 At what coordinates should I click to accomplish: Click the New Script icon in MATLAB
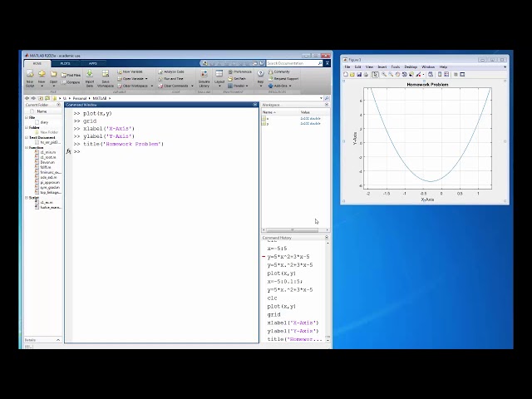click(x=30, y=74)
